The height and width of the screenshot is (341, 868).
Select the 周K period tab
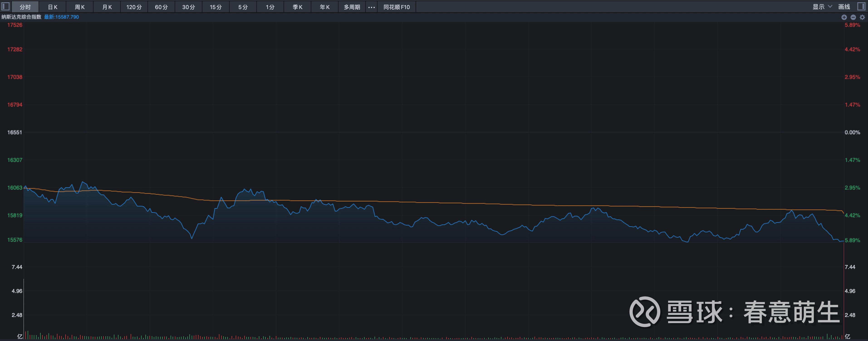pos(80,7)
